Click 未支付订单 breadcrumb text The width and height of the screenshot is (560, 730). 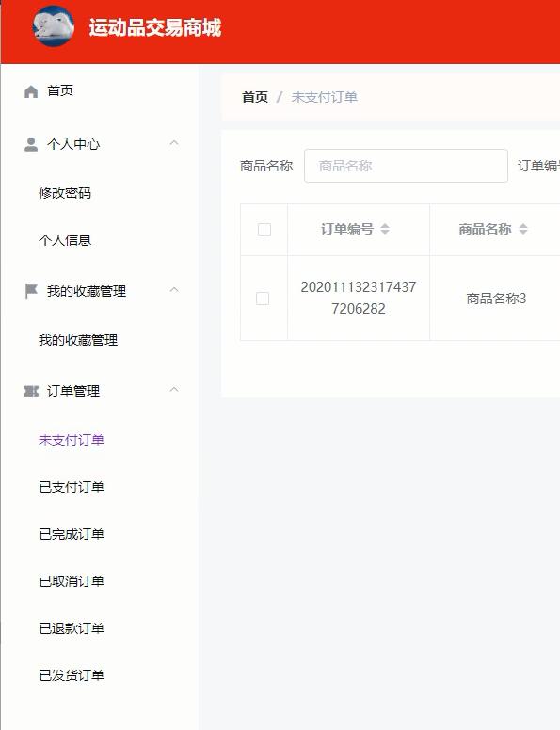click(x=324, y=97)
